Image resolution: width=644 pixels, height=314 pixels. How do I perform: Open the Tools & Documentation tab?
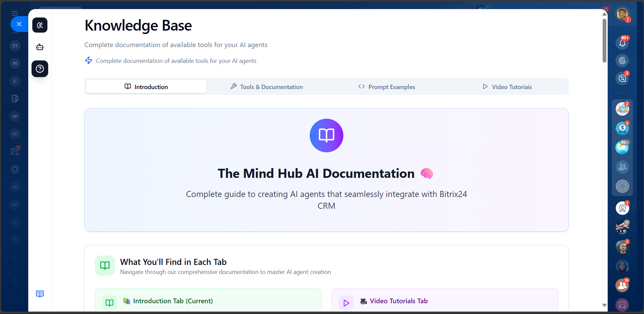[267, 87]
